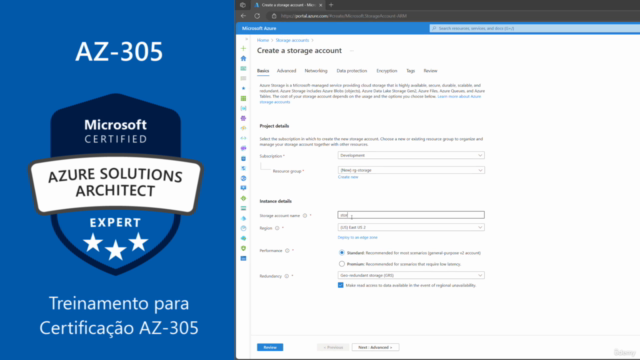Image resolution: width=640 pixels, height=360 pixels.
Task: Click the blue pyramid Active Directory icon
Action: [244, 218]
